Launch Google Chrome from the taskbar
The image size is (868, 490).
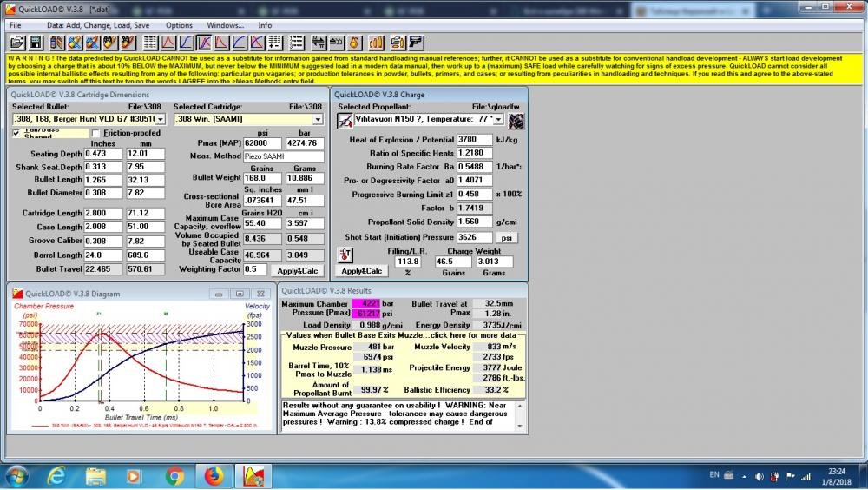coord(174,475)
